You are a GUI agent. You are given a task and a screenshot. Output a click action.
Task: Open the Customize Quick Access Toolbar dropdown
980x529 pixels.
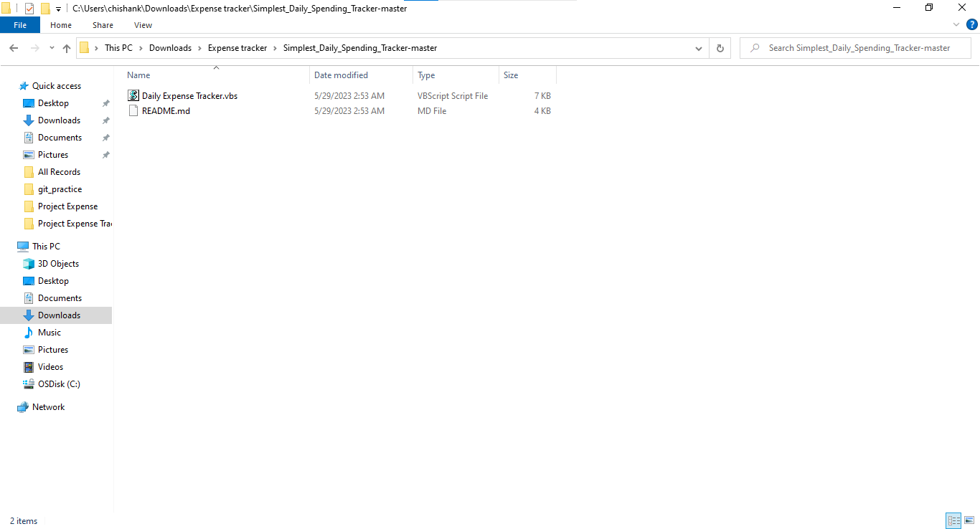[57, 8]
